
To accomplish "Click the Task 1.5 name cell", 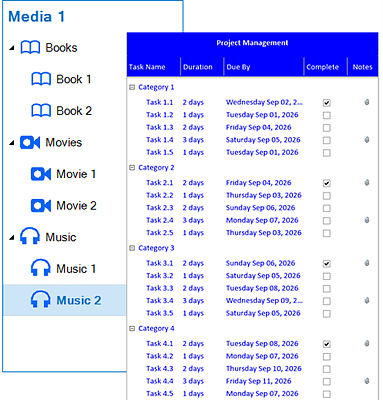I will (x=160, y=152).
